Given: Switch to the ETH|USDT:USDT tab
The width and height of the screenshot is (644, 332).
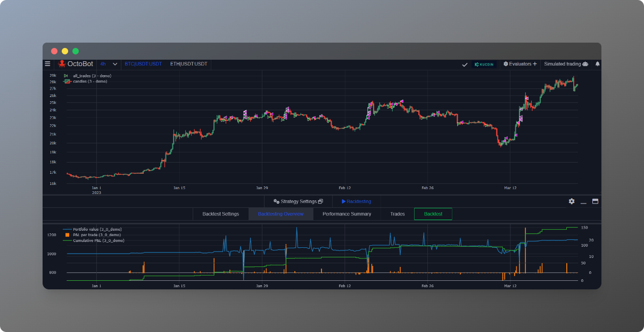Looking at the screenshot, I should 188,64.
